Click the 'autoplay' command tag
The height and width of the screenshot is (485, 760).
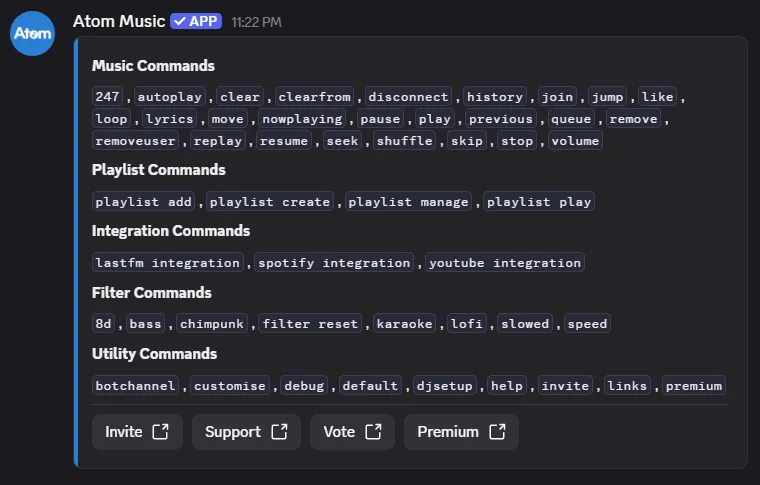coord(170,96)
